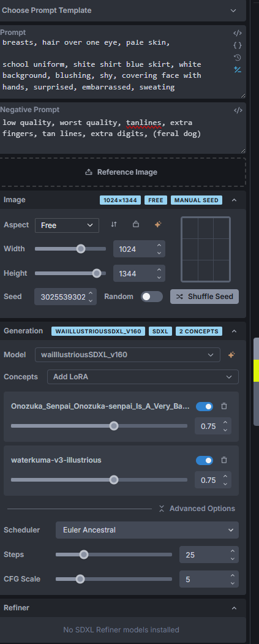Increase Width with the up stepper arrow
259x644 pixels.
(159, 245)
